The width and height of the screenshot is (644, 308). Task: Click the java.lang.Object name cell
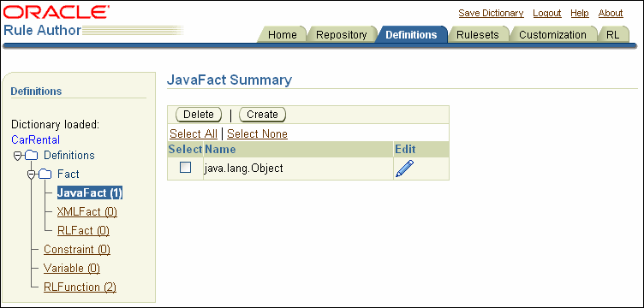[298, 169]
